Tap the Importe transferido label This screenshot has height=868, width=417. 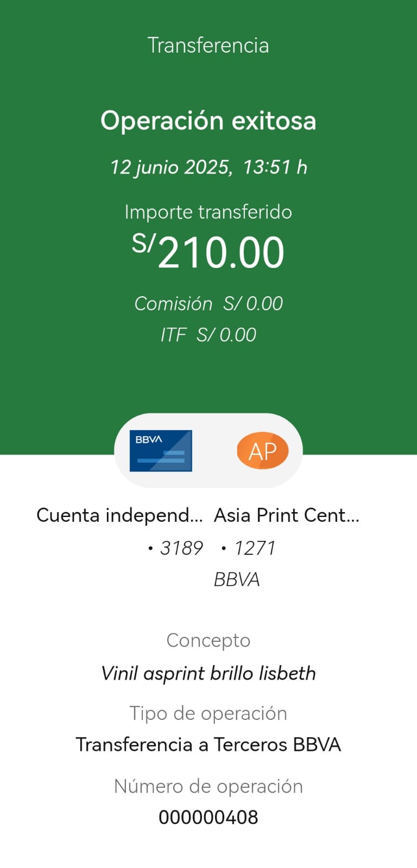[x=208, y=212]
